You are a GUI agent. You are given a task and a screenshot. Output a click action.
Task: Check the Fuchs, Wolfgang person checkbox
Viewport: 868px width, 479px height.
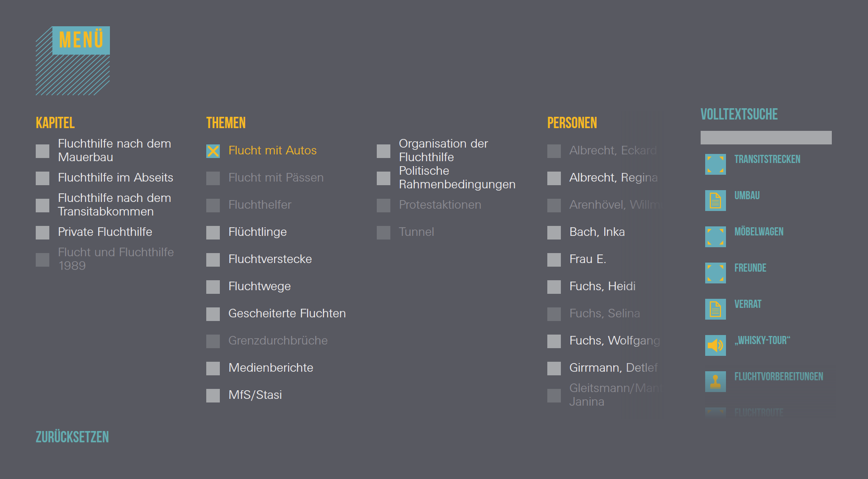(554, 341)
